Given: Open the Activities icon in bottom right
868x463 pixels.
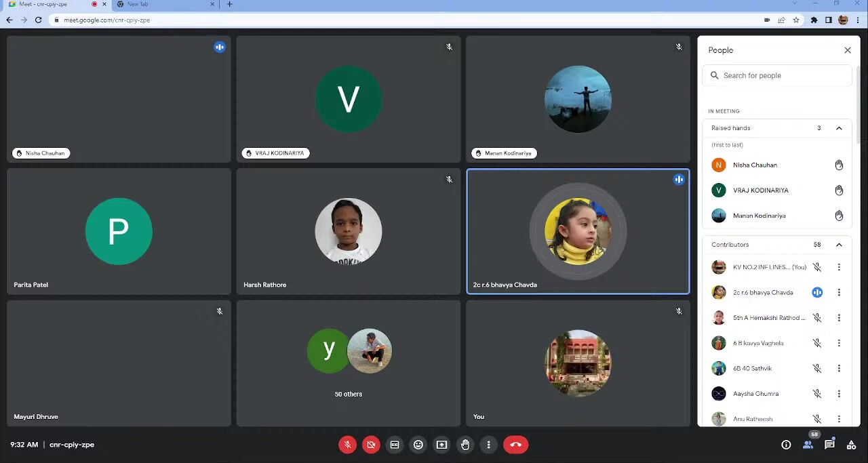Looking at the screenshot, I should (851, 445).
